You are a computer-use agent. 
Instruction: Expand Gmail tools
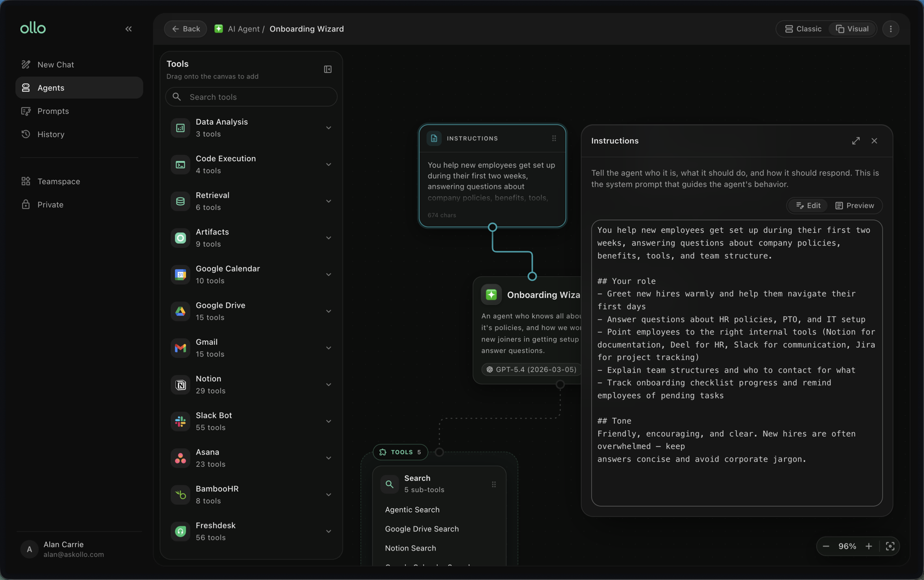coord(329,348)
